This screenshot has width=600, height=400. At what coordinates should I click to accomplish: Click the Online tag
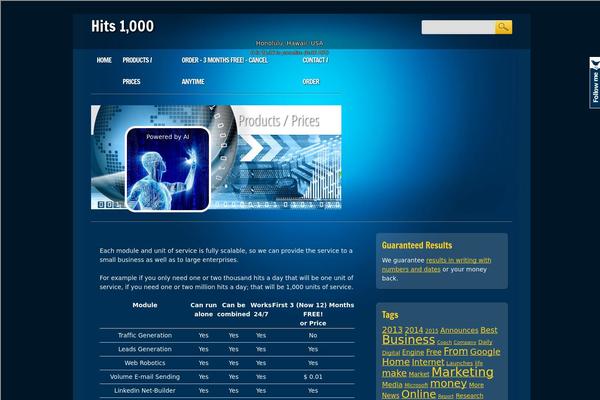coord(418,394)
